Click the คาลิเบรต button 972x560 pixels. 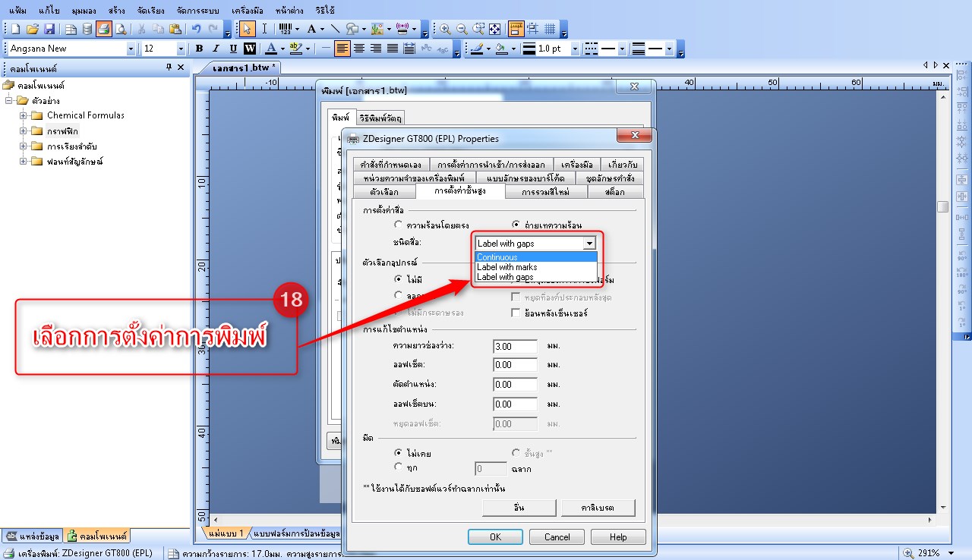click(x=598, y=508)
